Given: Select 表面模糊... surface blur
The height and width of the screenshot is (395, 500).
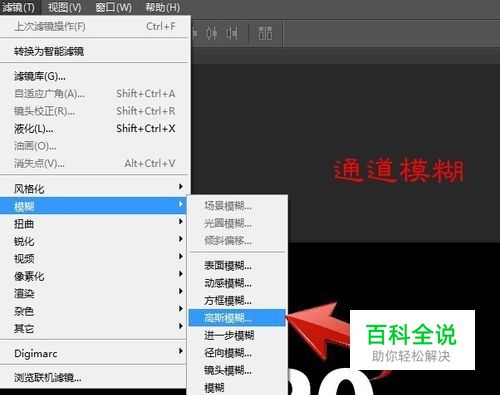Looking at the screenshot, I should click(x=237, y=266).
